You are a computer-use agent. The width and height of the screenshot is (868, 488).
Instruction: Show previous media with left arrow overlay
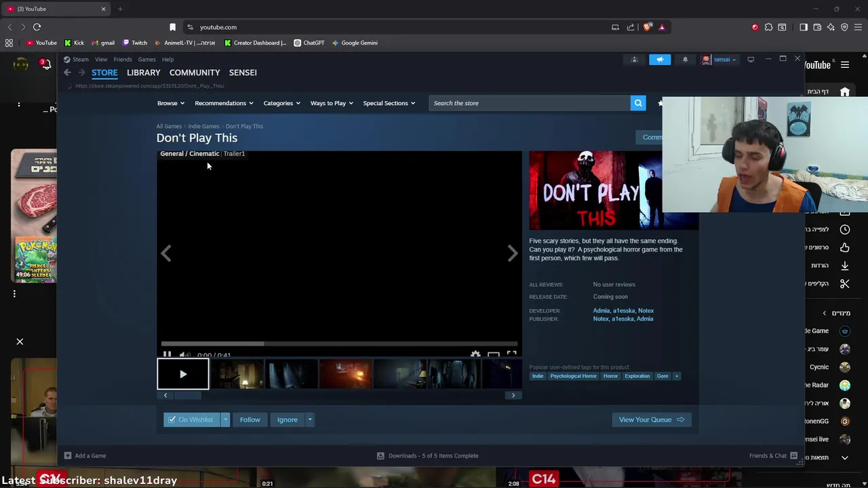click(x=166, y=253)
